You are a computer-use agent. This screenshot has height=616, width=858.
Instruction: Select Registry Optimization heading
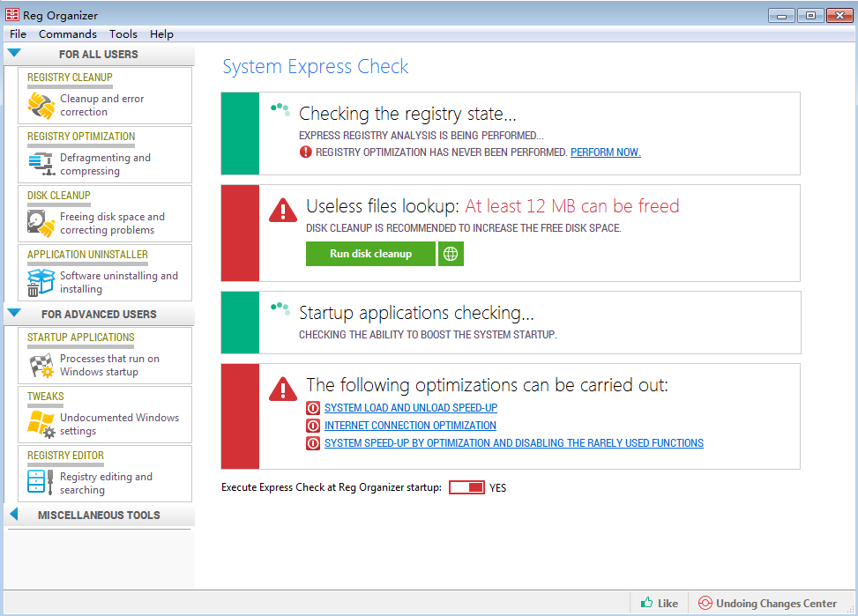(x=81, y=137)
